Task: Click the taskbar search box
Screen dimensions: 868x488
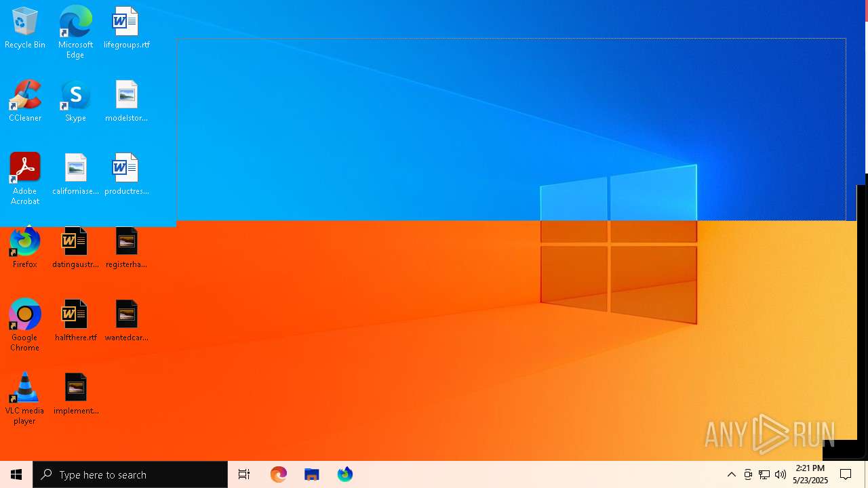Action: click(130, 474)
